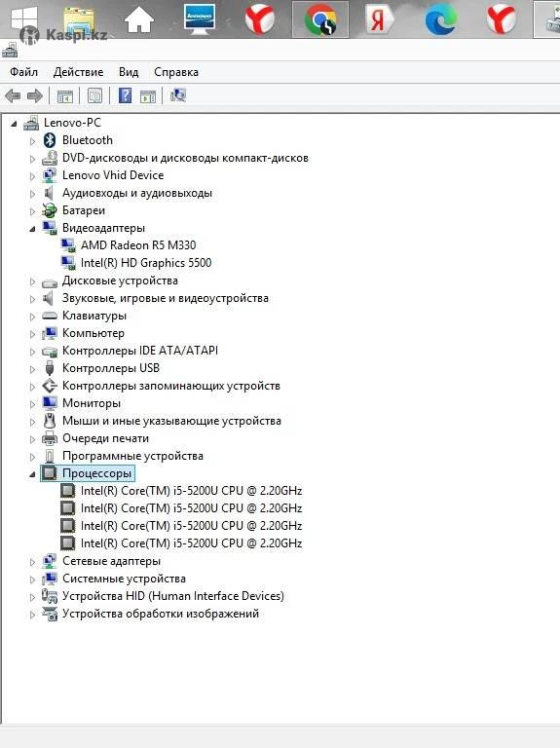Select Программные устройства label
Screen dimensions: 560x748
132,456
